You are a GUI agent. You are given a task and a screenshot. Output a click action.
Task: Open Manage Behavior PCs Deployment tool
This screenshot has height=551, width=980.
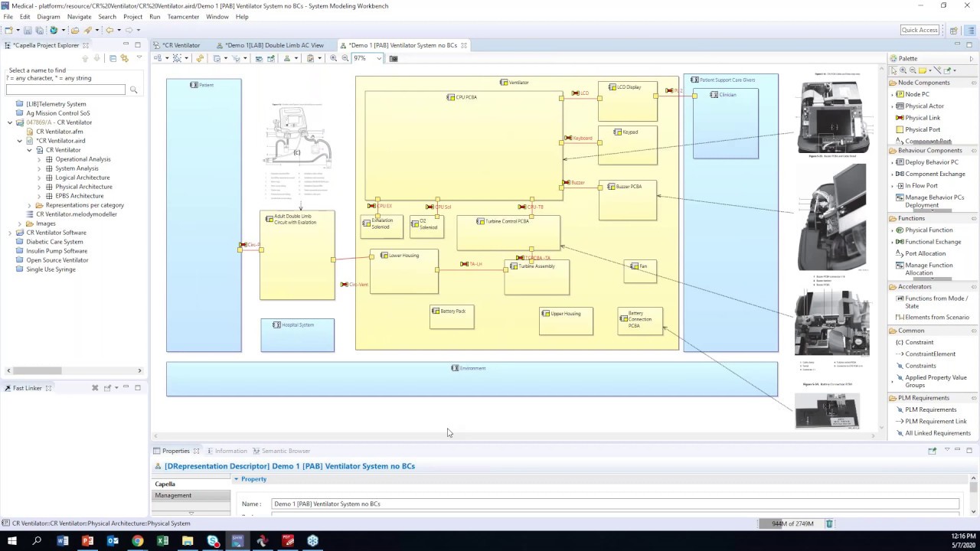coord(929,201)
